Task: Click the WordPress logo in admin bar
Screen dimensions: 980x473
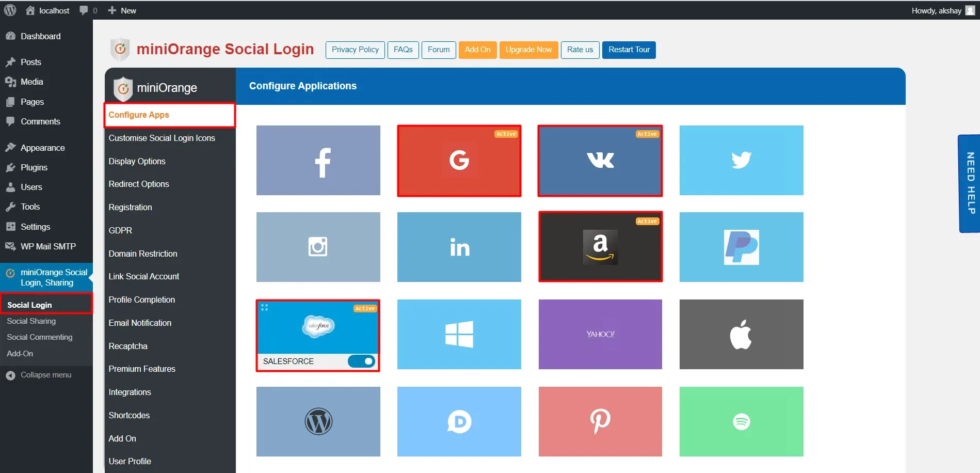Action: [10, 10]
